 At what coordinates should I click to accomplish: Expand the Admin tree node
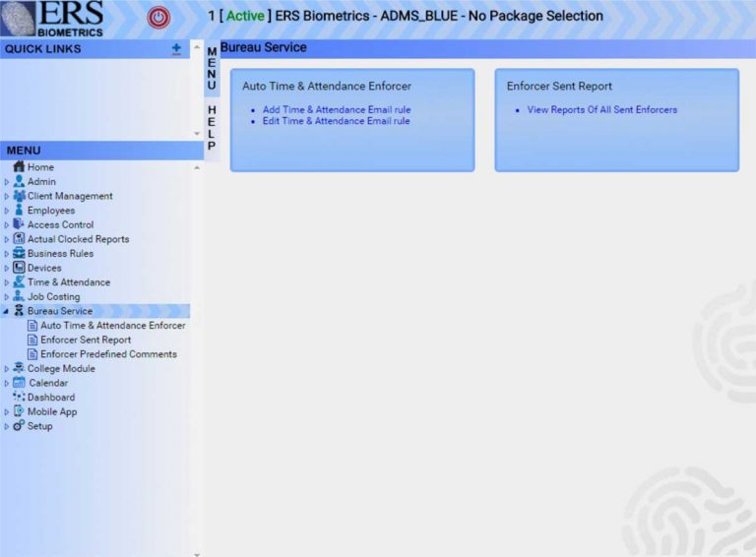6,182
